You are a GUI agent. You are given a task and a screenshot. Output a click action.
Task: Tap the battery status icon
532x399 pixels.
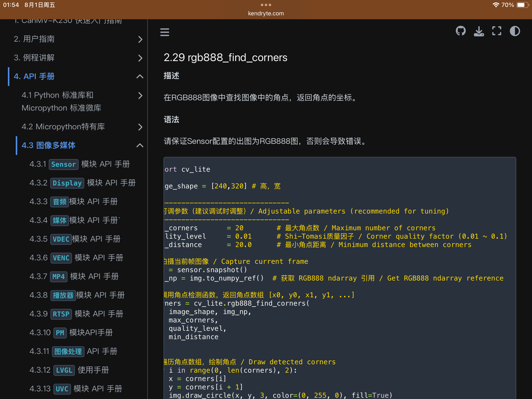[x=523, y=5]
